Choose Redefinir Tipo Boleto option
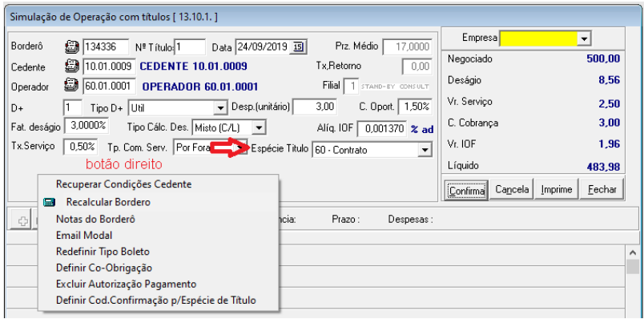Viewport: 644px width, 319px height. (103, 252)
